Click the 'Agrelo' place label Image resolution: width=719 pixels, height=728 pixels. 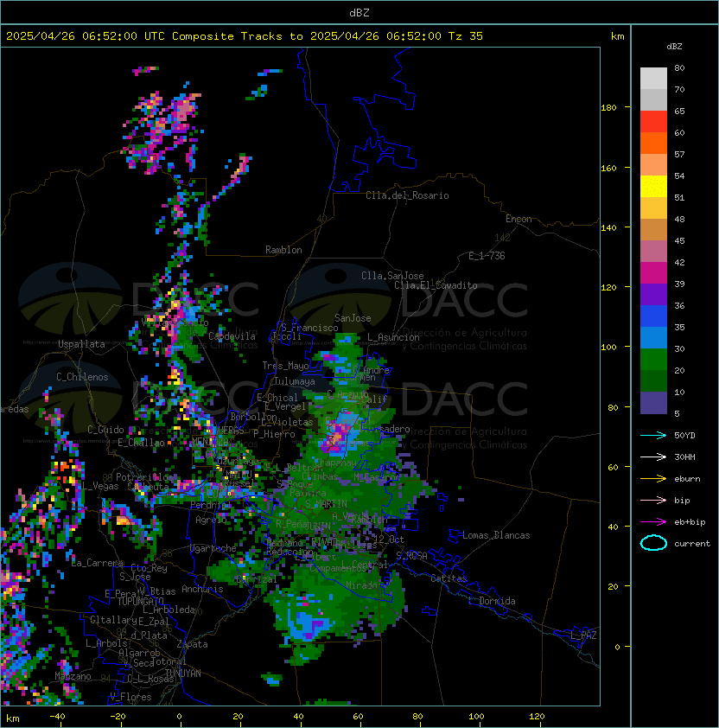(x=211, y=520)
